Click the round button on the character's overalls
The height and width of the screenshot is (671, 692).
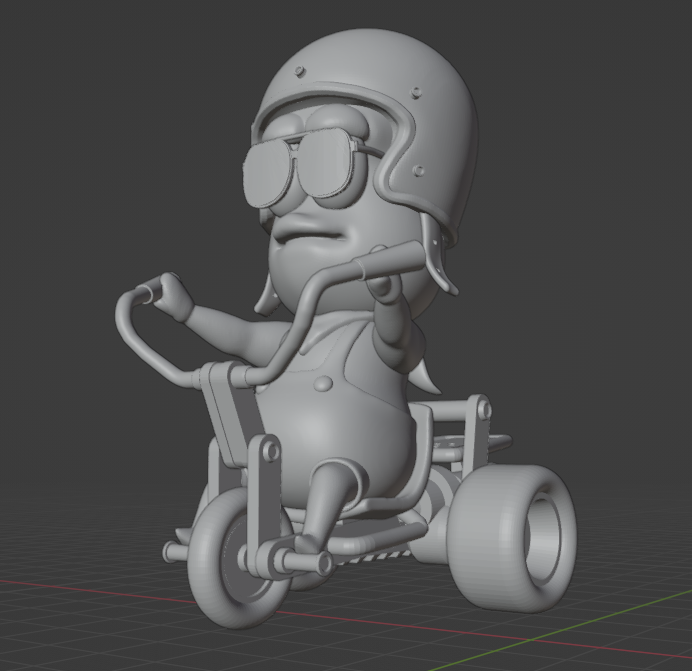(x=323, y=383)
